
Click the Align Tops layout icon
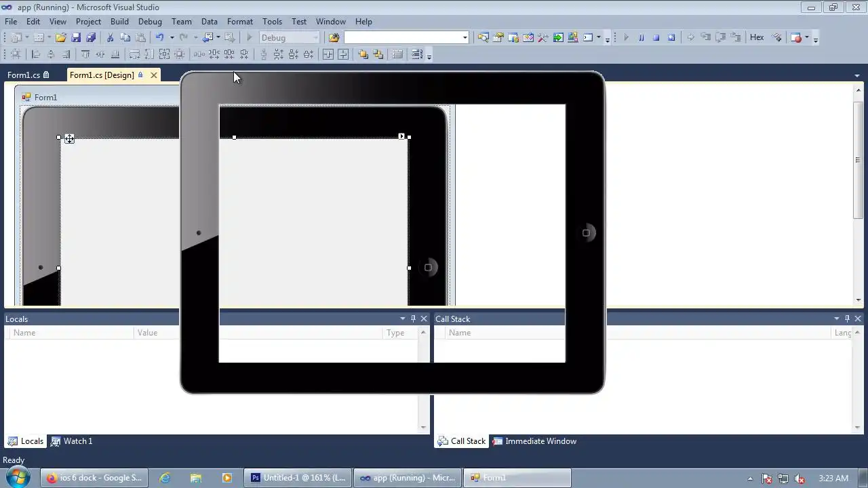(85, 54)
